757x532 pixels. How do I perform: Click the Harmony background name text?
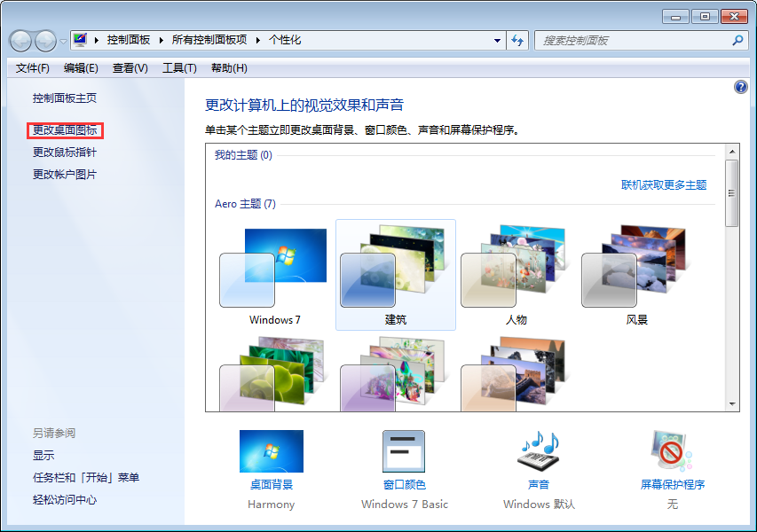(272, 505)
